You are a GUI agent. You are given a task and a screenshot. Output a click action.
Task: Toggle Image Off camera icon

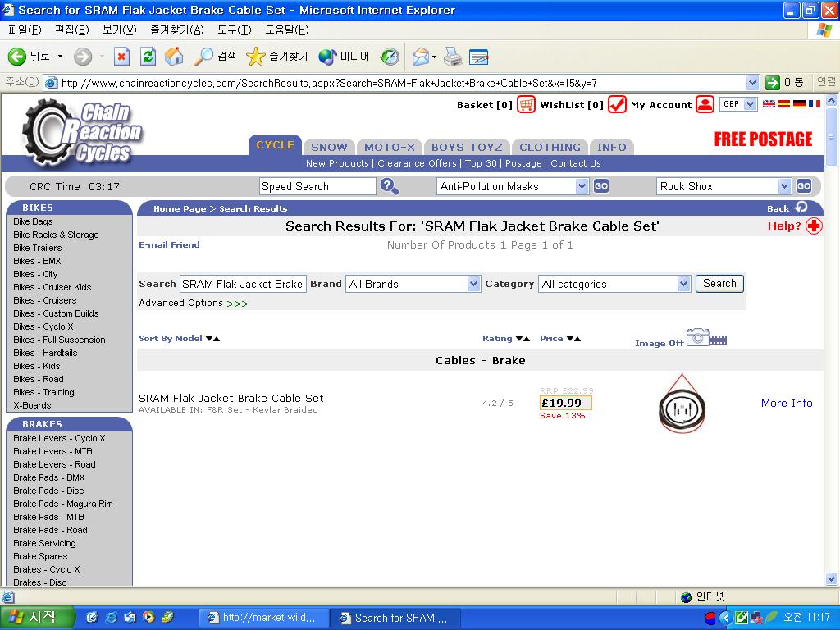click(706, 337)
